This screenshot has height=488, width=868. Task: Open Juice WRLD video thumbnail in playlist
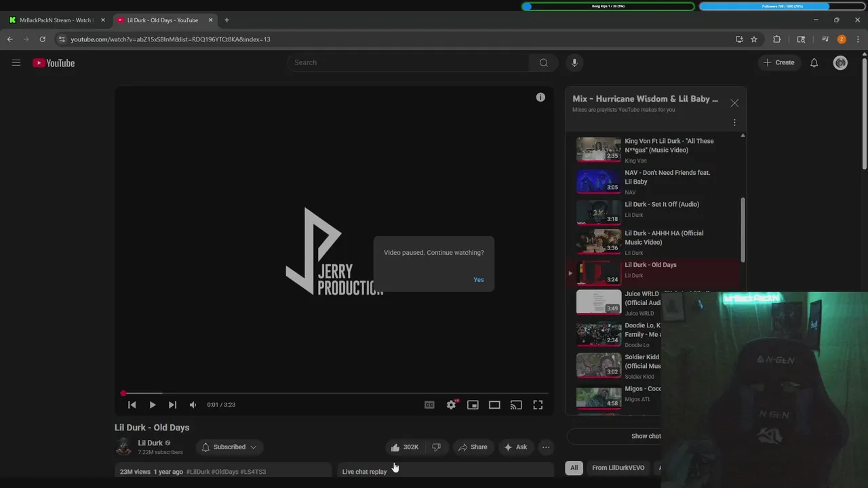point(599,302)
